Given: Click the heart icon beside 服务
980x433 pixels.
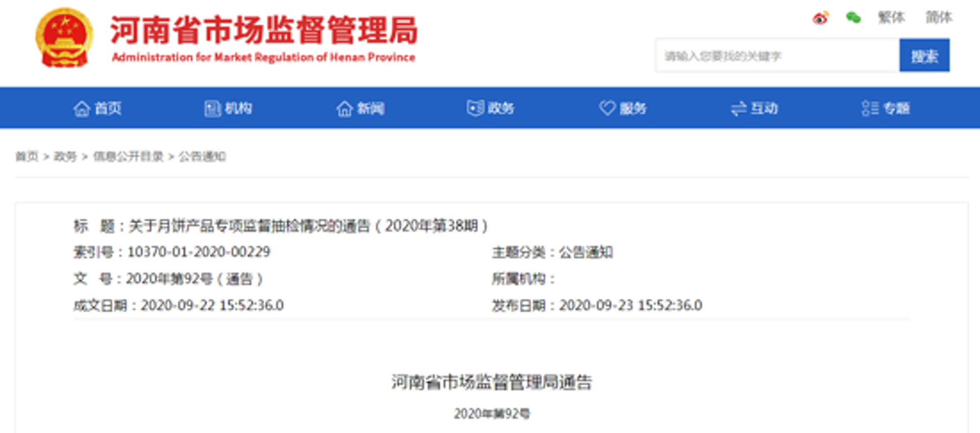Looking at the screenshot, I should pos(607,108).
